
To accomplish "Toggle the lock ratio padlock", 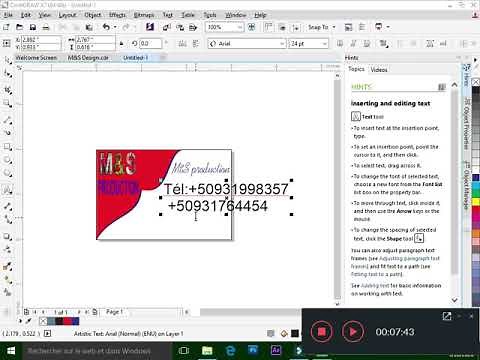I will coord(122,44).
